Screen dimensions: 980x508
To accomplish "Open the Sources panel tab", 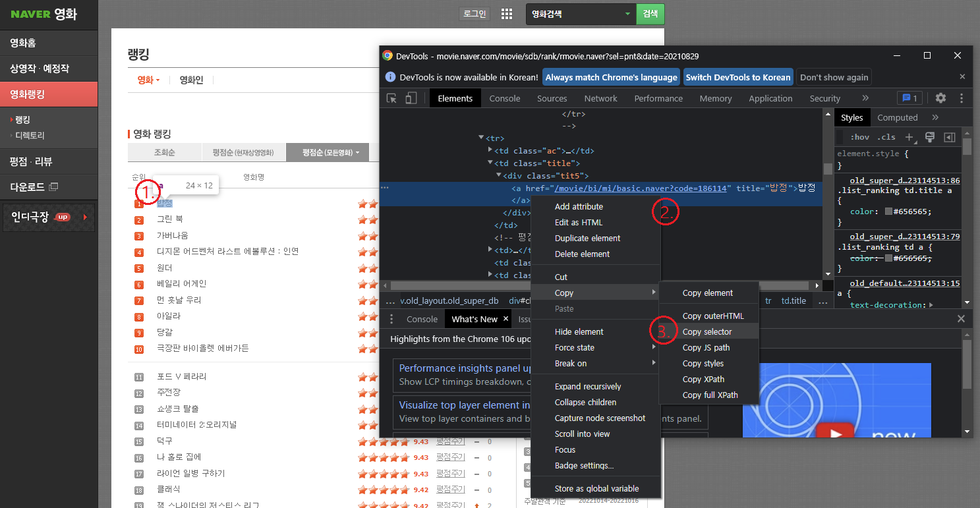I will tap(552, 98).
